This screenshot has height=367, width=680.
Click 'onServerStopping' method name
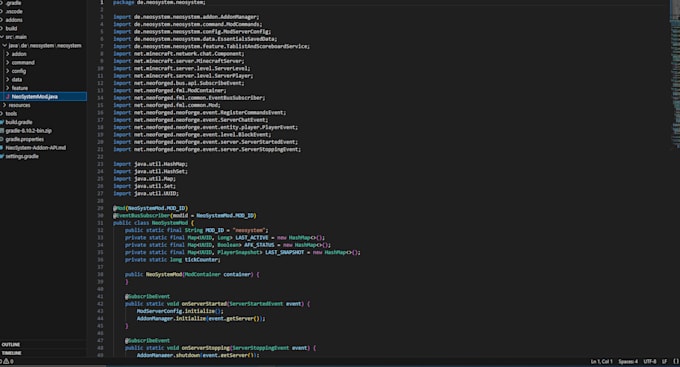click(x=206, y=348)
